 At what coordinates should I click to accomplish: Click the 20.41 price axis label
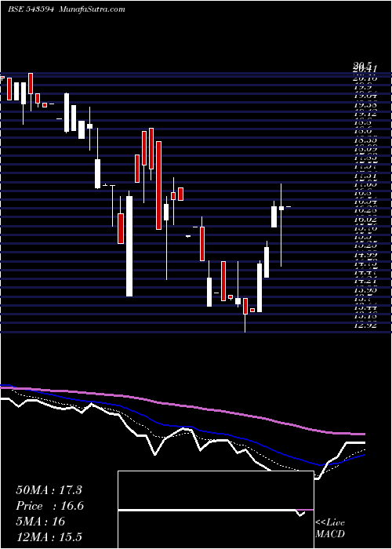[365, 70]
